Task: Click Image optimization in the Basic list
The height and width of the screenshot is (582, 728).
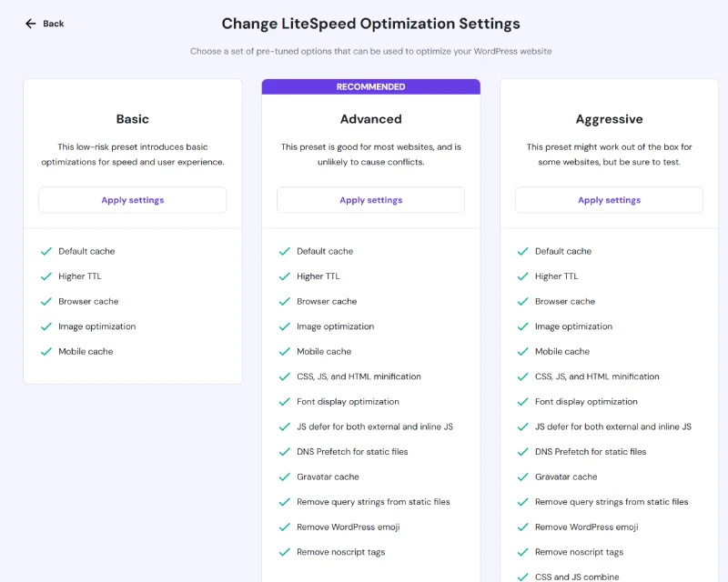Action: click(x=97, y=326)
